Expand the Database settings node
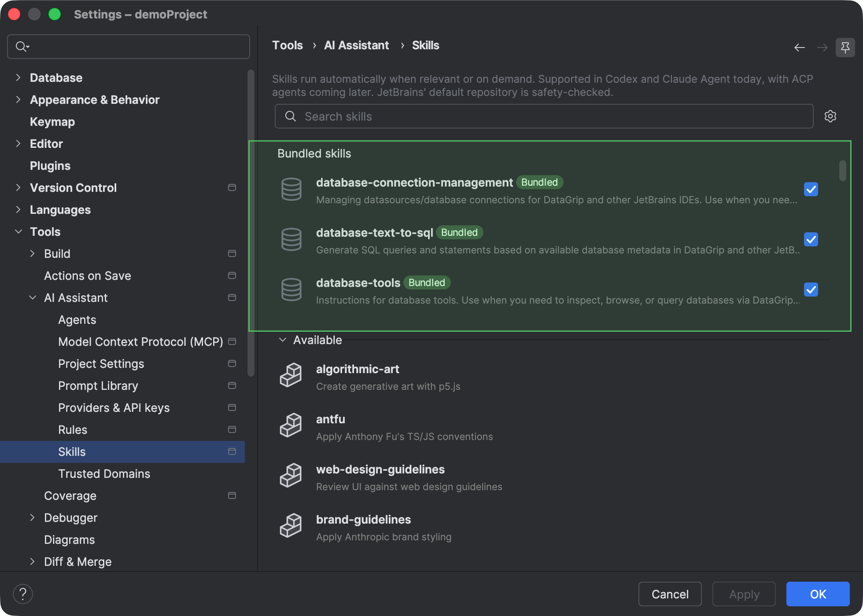 (18, 77)
